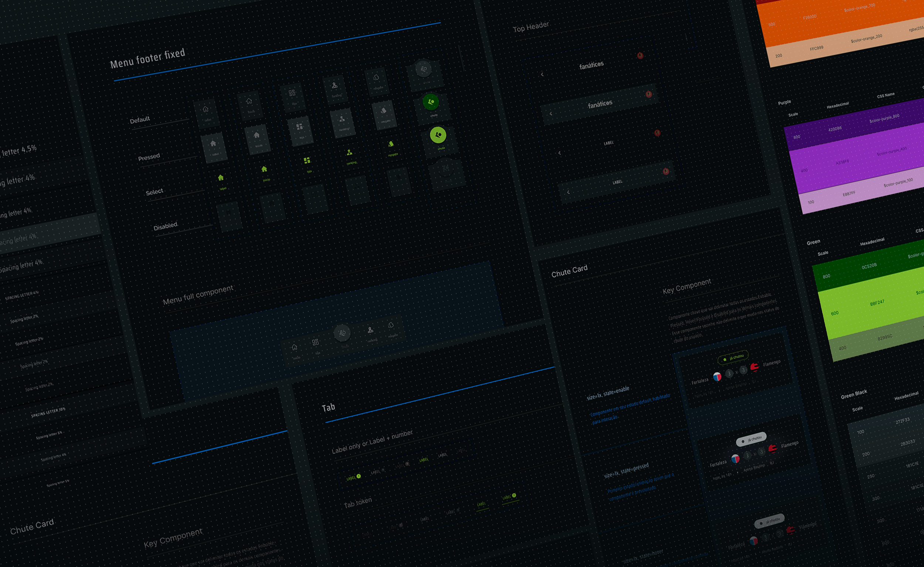This screenshot has height=567, width=924.
Task: Click chute circle in Menu full component bar
Action: 342,333
